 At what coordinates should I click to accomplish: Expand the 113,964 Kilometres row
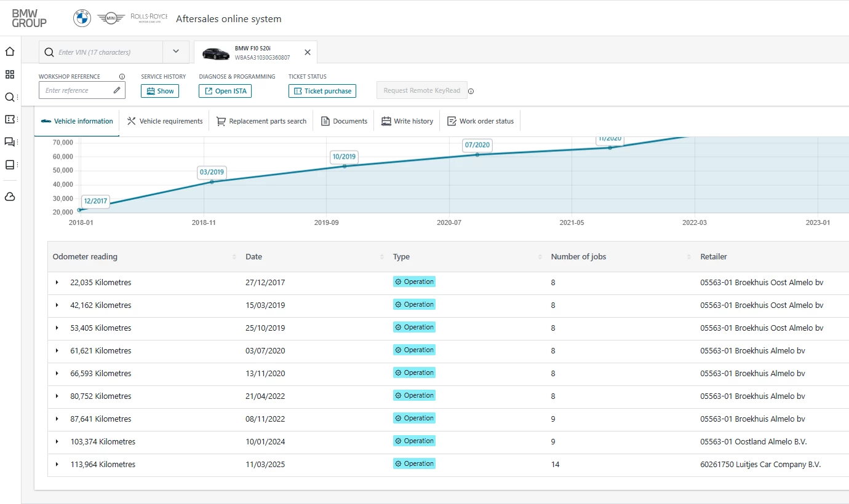click(57, 465)
